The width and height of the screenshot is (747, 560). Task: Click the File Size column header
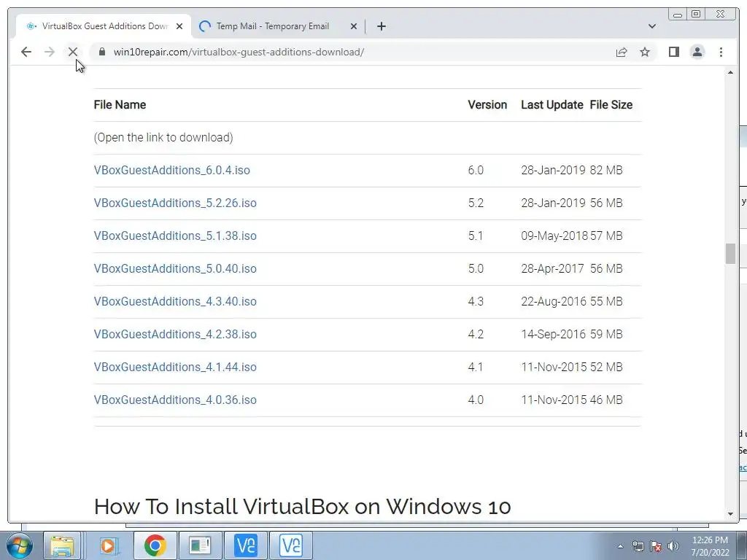click(x=611, y=105)
